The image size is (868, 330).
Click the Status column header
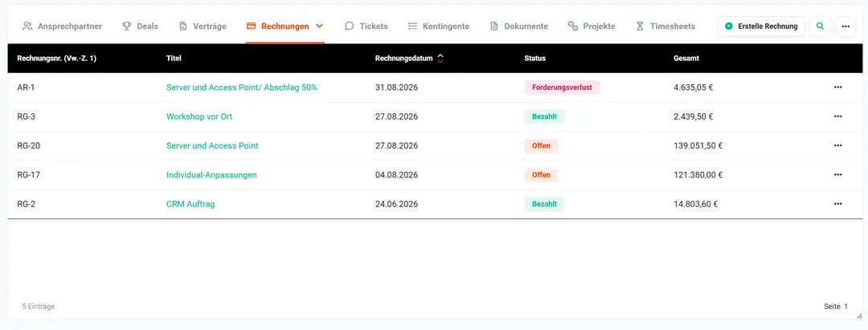[x=534, y=58]
